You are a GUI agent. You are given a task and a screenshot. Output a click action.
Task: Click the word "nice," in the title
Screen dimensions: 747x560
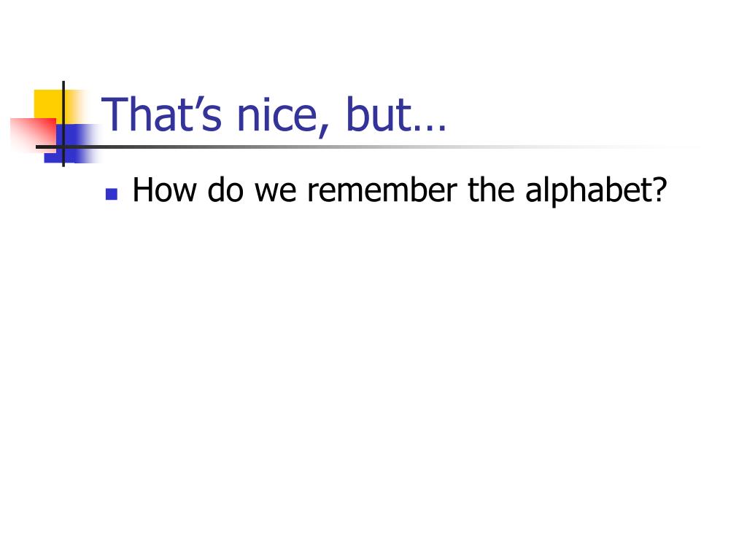284,116
